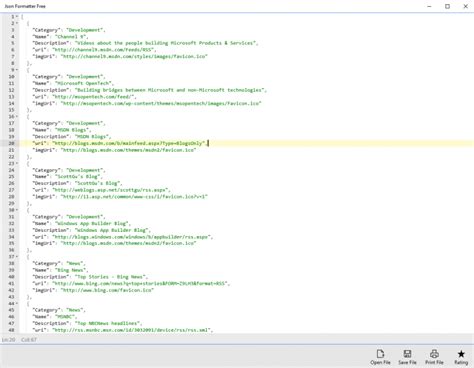Collapse the object starting at line 44

click(x=17, y=303)
